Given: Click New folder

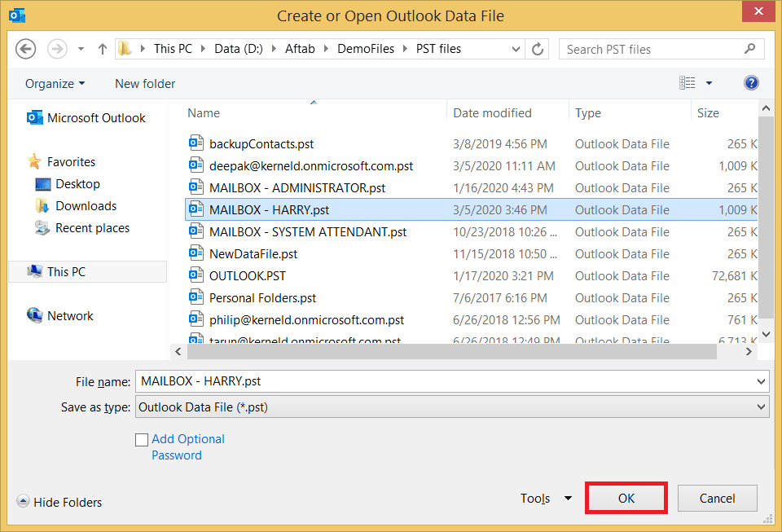Looking at the screenshot, I should click(145, 84).
